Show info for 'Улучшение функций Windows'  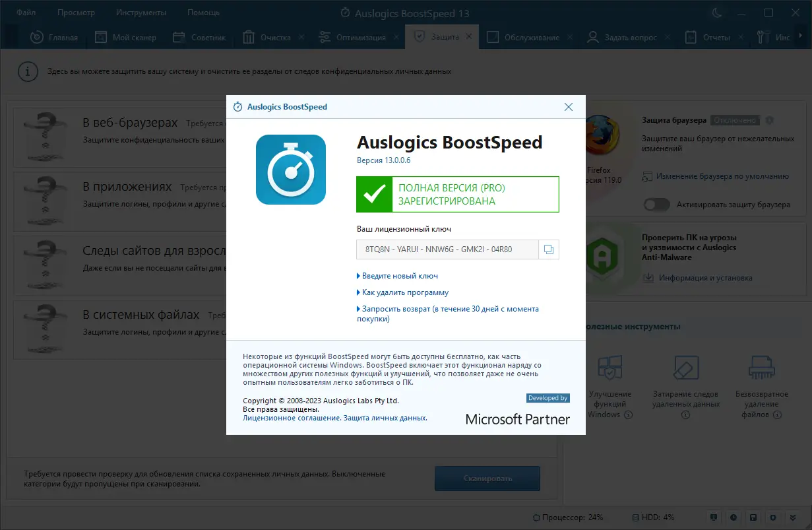628,414
